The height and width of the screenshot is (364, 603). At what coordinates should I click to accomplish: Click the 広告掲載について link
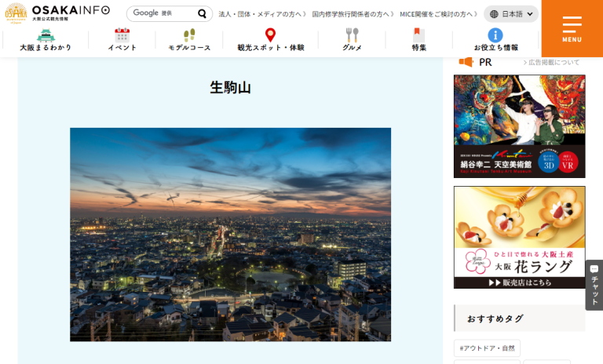click(554, 63)
